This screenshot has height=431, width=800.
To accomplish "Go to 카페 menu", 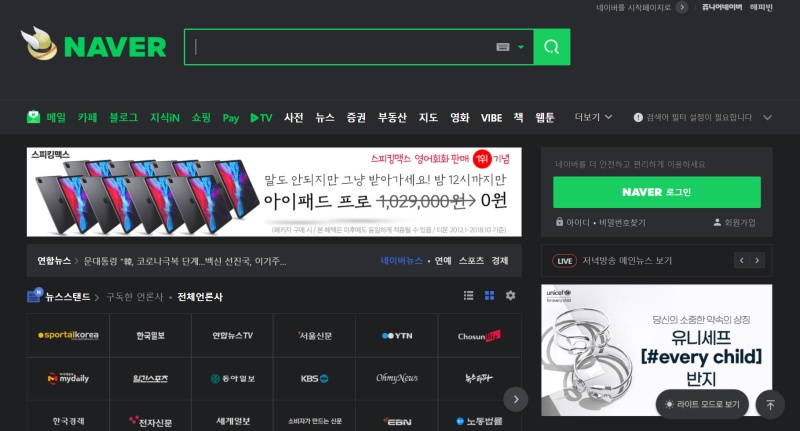I will pyautogui.click(x=87, y=118).
